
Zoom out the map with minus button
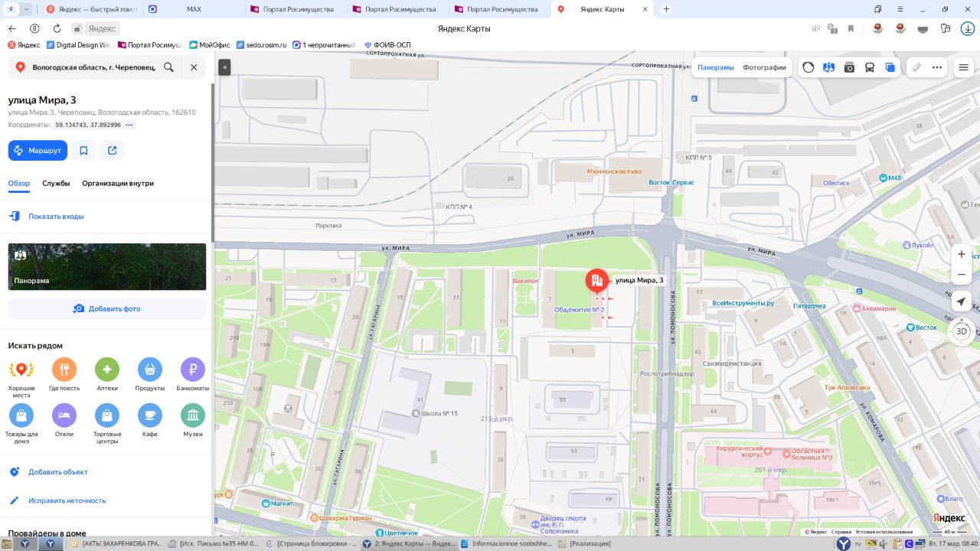[962, 274]
